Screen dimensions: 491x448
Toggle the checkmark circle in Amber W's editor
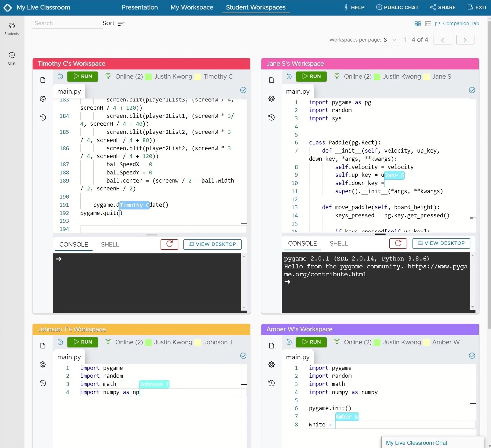(x=472, y=356)
